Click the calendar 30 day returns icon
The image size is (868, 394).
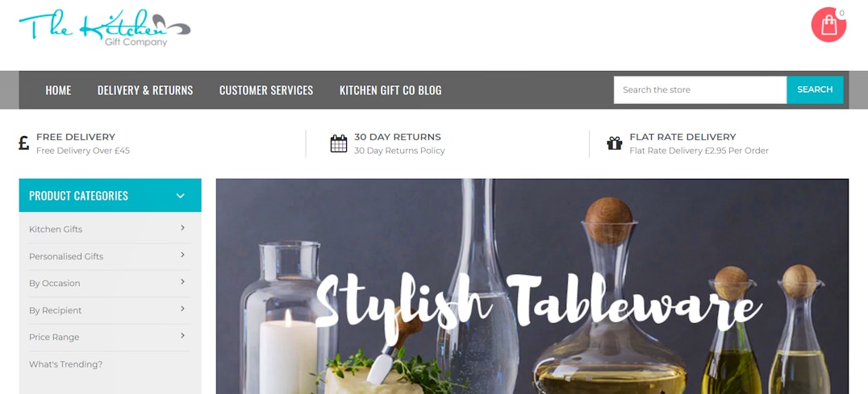339,143
